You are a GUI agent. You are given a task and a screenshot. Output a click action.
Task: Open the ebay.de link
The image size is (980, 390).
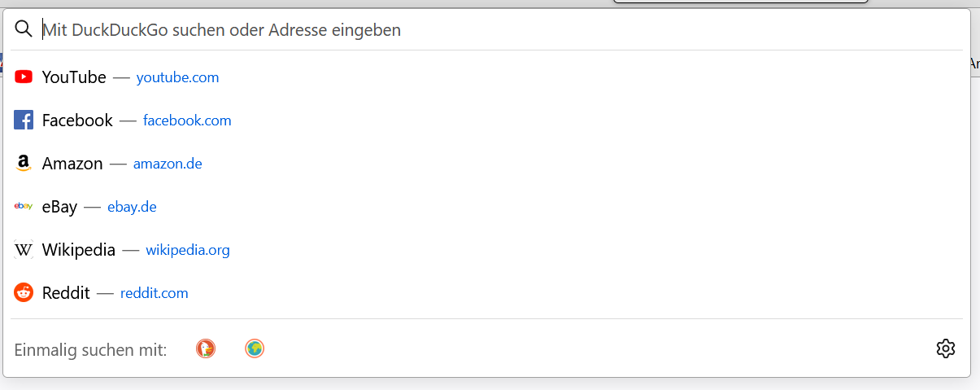click(x=132, y=207)
